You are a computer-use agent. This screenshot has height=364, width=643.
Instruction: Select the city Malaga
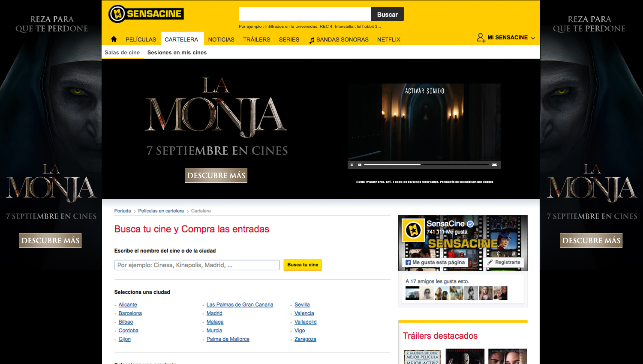point(215,322)
